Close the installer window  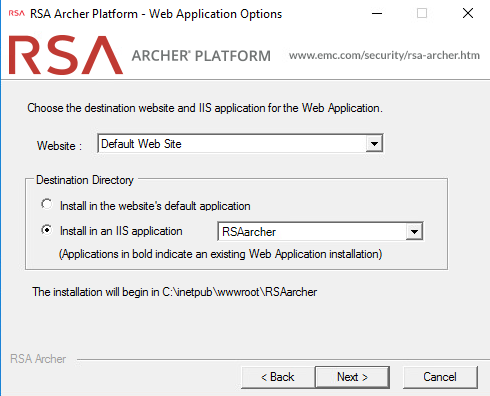coord(468,13)
